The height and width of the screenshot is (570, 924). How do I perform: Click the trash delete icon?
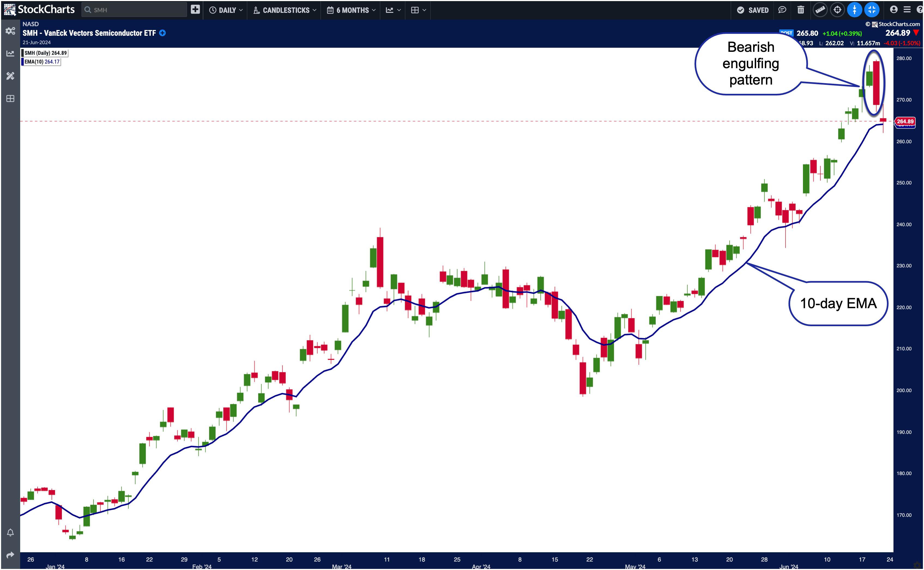(x=801, y=10)
